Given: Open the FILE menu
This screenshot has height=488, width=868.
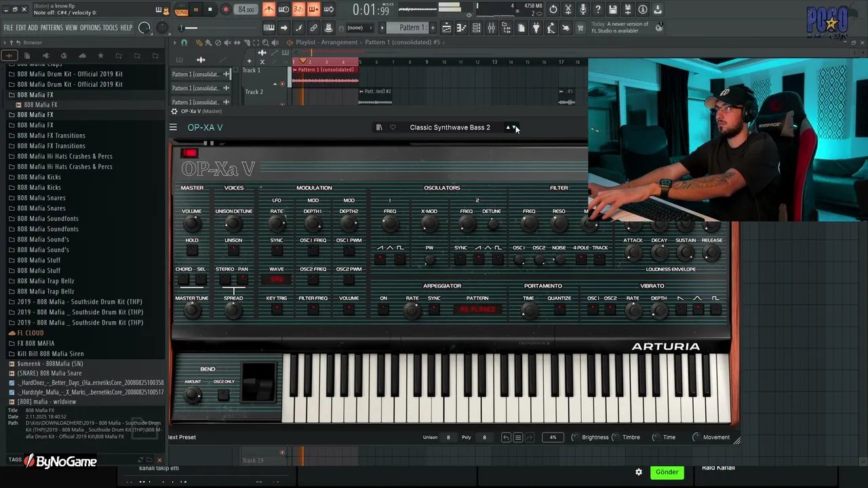Looking at the screenshot, I should click(x=8, y=28).
